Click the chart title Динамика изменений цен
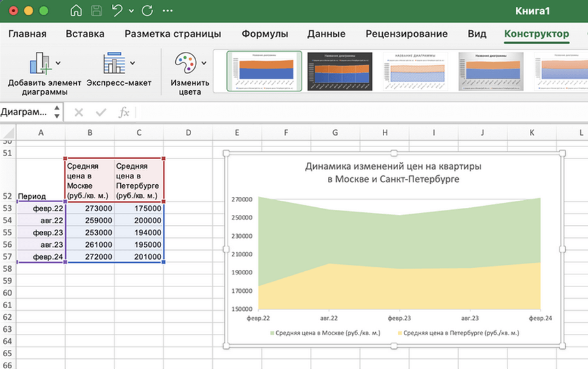The image size is (588, 369). click(x=393, y=172)
